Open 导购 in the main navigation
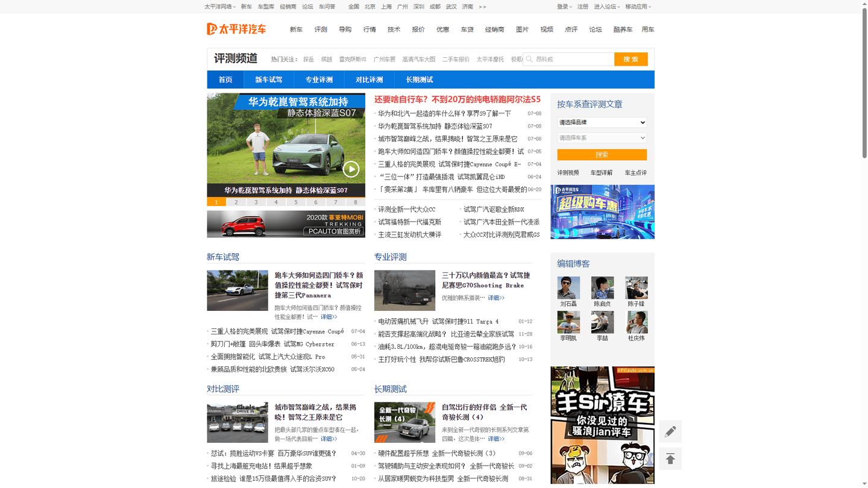This screenshot has width=868, height=488. pyautogui.click(x=345, y=30)
